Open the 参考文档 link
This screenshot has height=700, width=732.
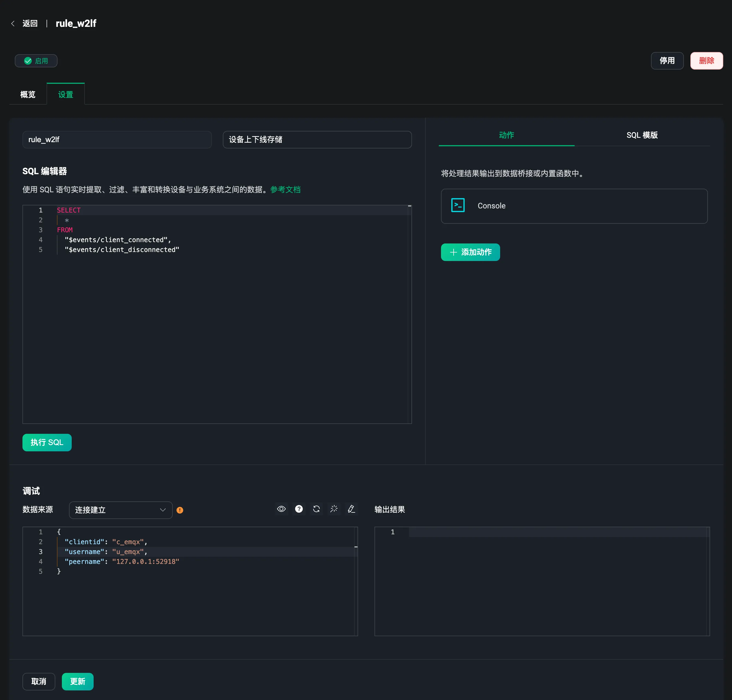pos(285,190)
